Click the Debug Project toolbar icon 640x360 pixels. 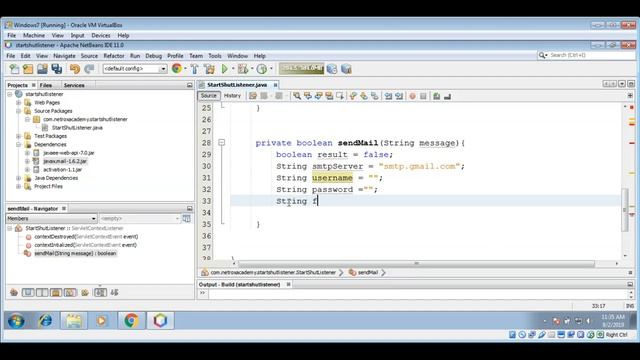(243, 69)
